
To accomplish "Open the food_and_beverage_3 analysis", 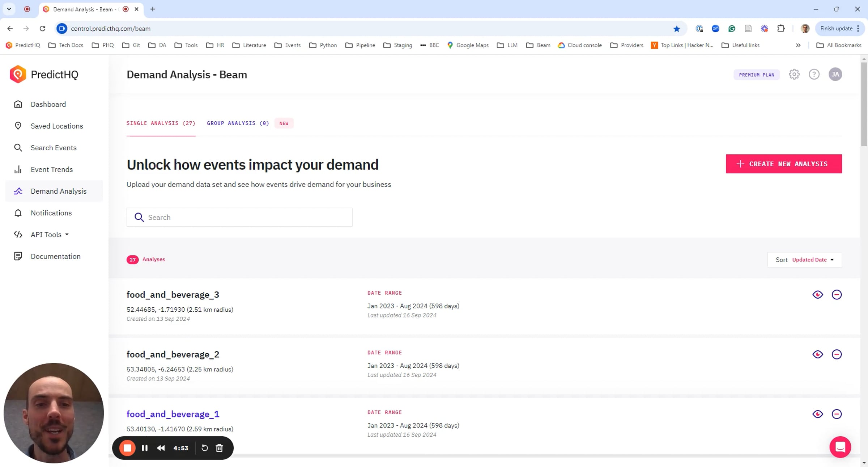I will point(173,295).
